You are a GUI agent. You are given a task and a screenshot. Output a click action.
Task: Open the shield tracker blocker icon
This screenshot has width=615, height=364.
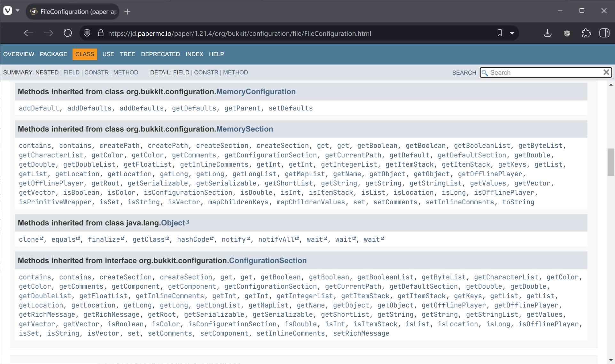(87, 33)
